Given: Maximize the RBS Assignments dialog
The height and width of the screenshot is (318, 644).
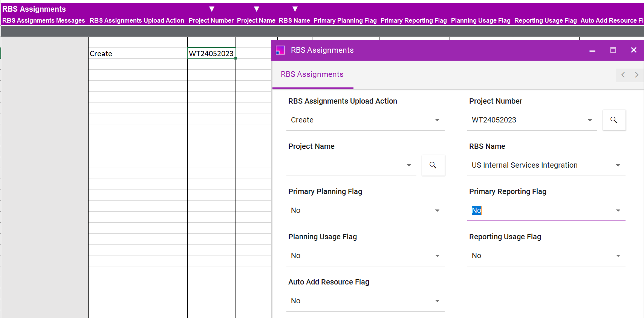Looking at the screenshot, I should point(613,50).
